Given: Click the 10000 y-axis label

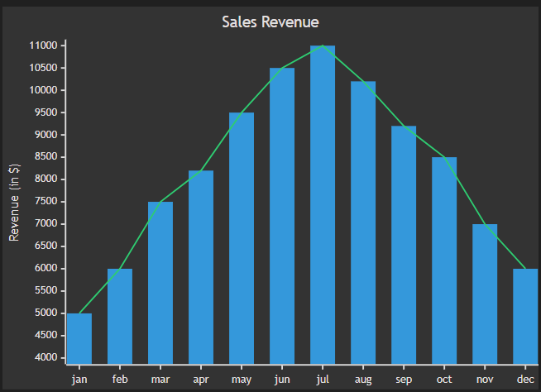Looking at the screenshot, I should (43, 90).
